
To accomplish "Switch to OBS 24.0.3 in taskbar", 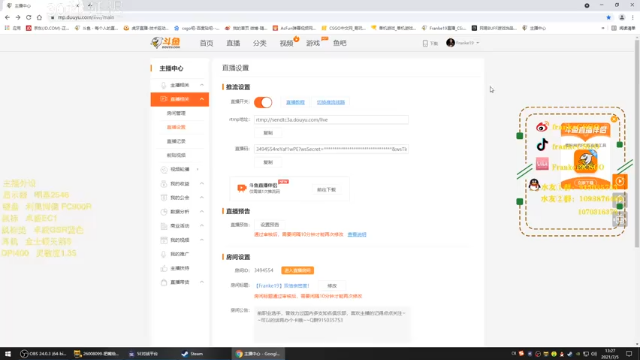I will [43, 353].
